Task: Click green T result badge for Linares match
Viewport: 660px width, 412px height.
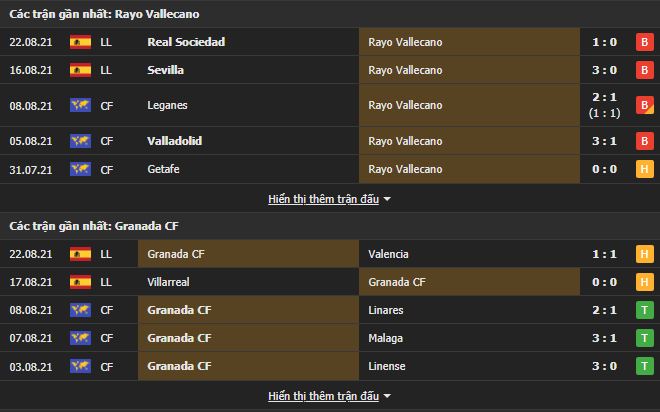Action: click(x=644, y=310)
